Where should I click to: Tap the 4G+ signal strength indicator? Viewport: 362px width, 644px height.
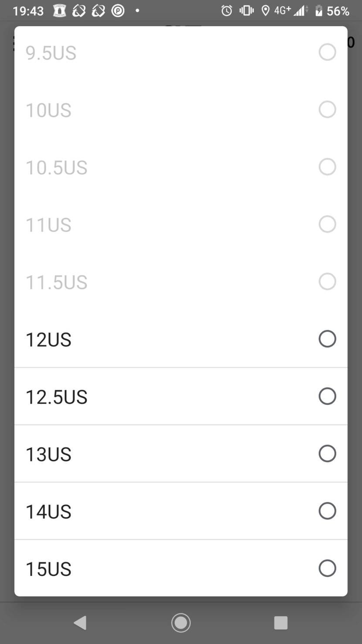tap(291, 10)
